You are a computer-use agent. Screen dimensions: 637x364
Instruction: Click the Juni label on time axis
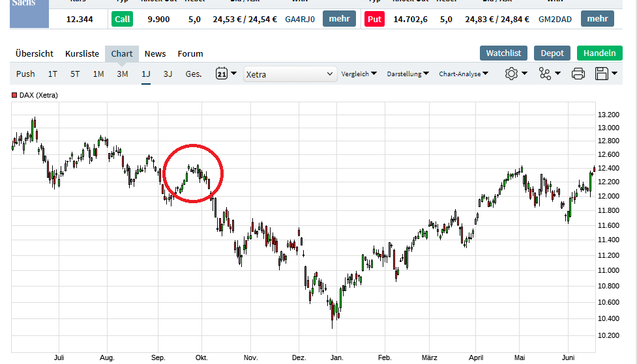(x=569, y=357)
